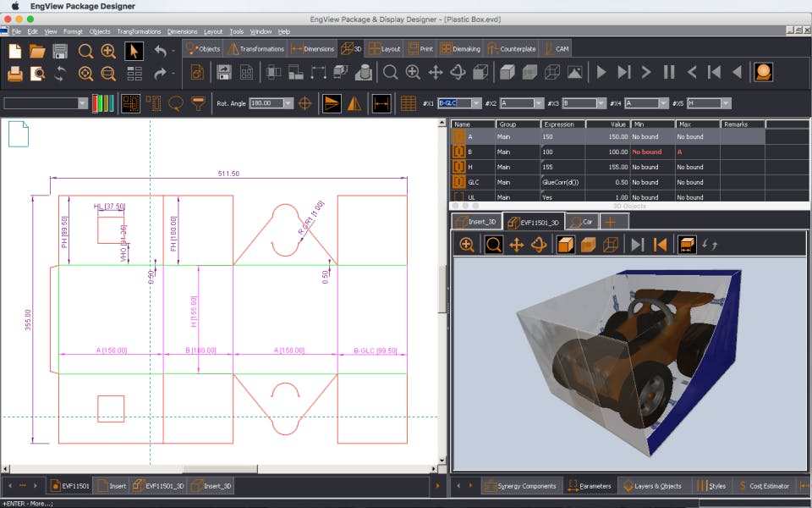Choose the orbit rotate tool in 3D view
The width and height of the screenshot is (812, 508).
540,245
